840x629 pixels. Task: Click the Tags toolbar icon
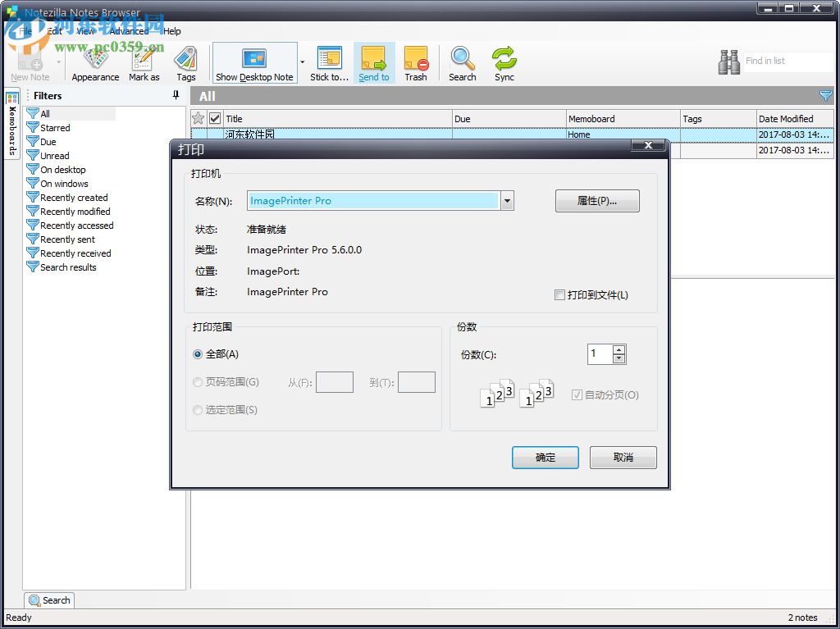click(x=186, y=62)
